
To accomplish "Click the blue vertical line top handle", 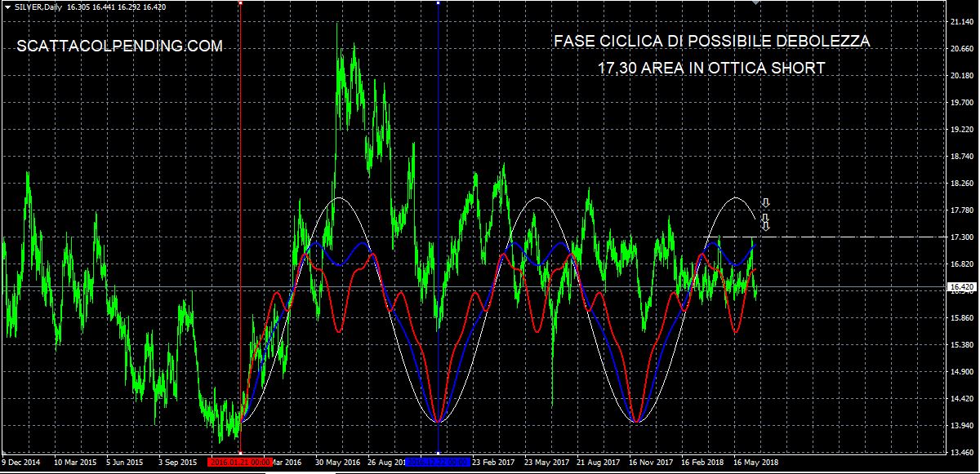I will coord(439,2).
